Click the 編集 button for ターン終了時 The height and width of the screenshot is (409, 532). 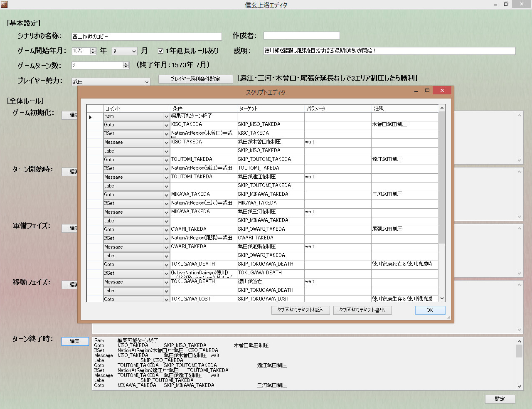pyautogui.click(x=75, y=341)
